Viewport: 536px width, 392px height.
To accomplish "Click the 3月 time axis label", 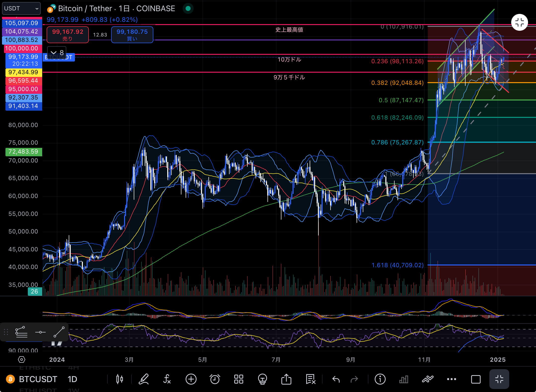I will point(129,359).
